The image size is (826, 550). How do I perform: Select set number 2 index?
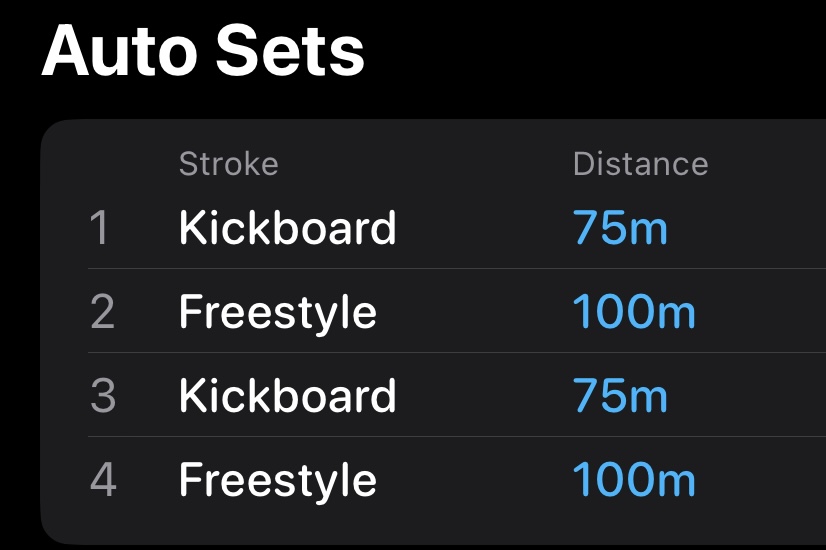pyautogui.click(x=102, y=313)
